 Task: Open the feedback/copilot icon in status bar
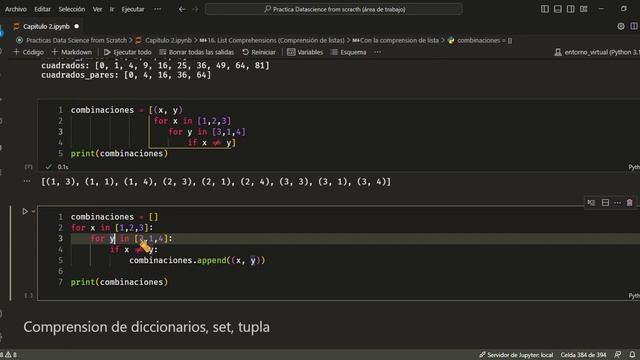click(x=618, y=355)
